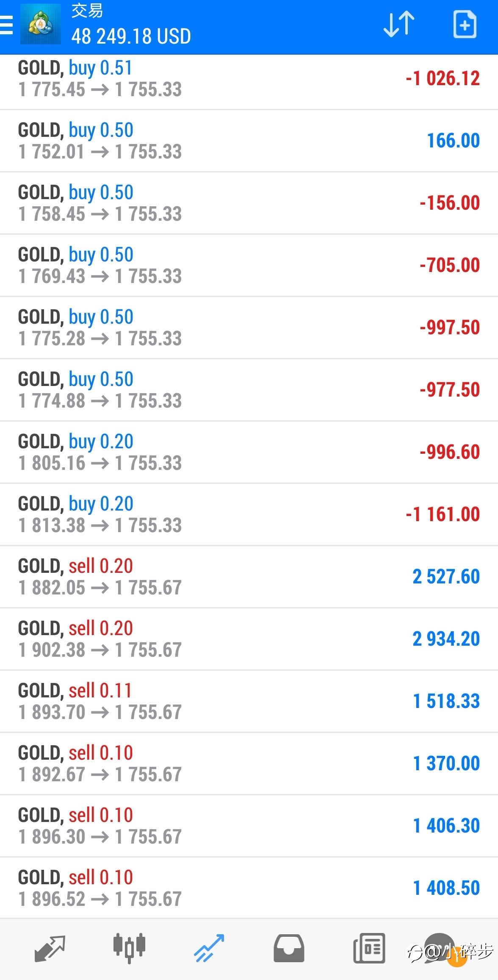Tap the GOLD buy 0.20 at 1 813.38

pos(249,515)
